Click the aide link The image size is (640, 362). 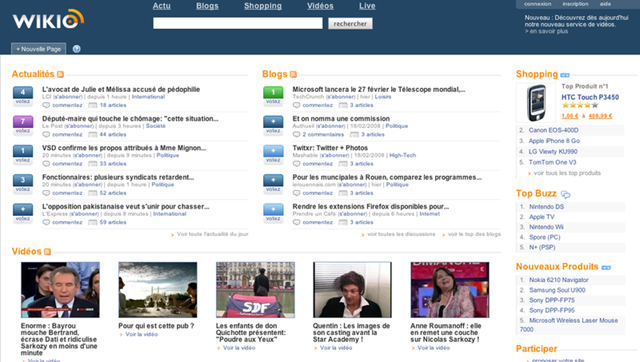(605, 4)
